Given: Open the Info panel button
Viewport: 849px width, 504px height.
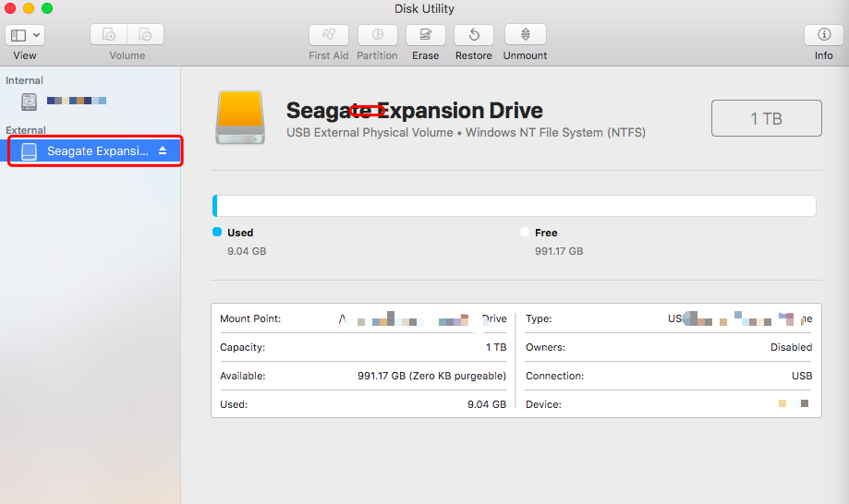Looking at the screenshot, I should [x=824, y=35].
